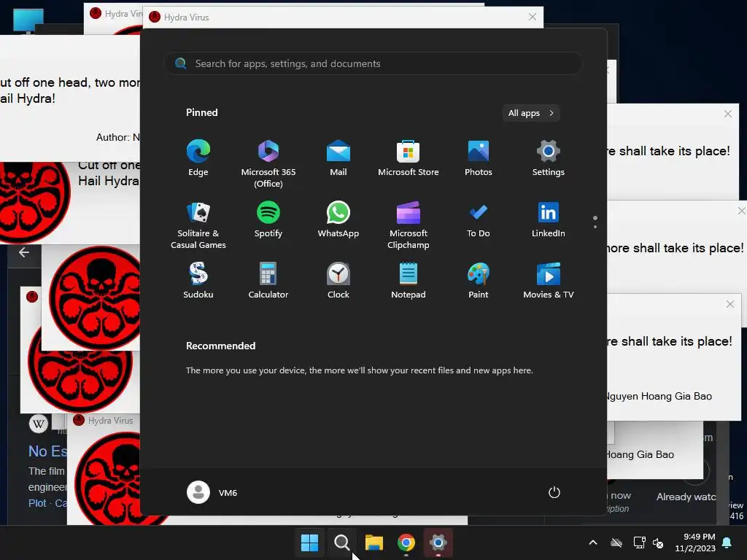Click 'Recommended' heading text
Screen dimensions: 747x560
220,346
